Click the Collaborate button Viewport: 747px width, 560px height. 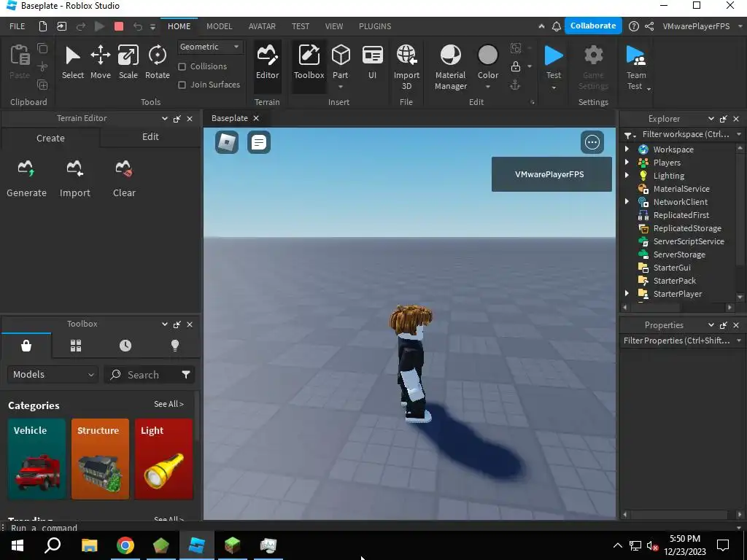click(x=593, y=26)
